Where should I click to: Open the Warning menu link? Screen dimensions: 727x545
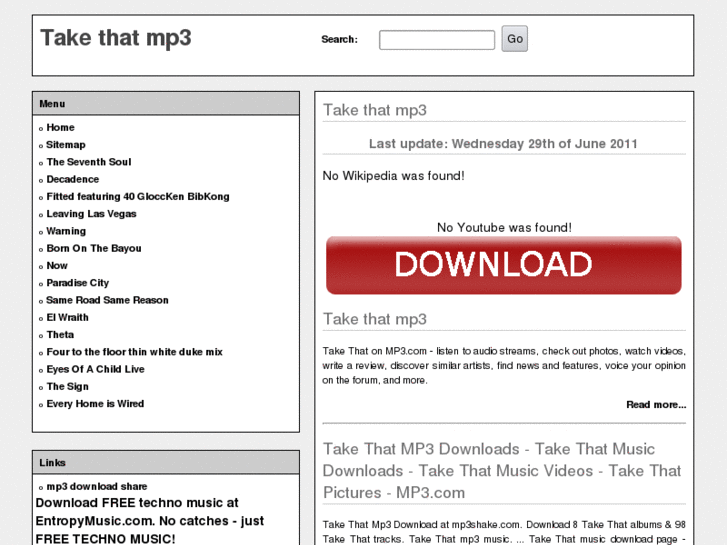pos(66,231)
